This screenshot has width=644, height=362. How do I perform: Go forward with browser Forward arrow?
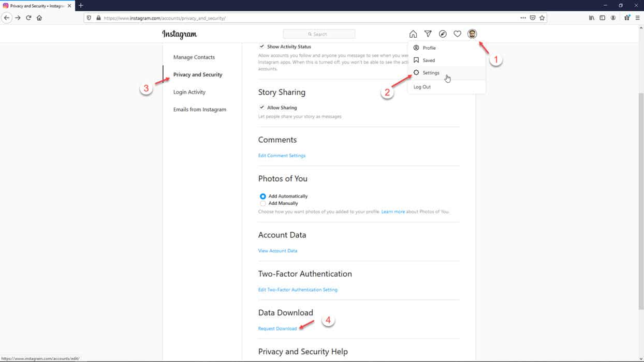(x=18, y=18)
